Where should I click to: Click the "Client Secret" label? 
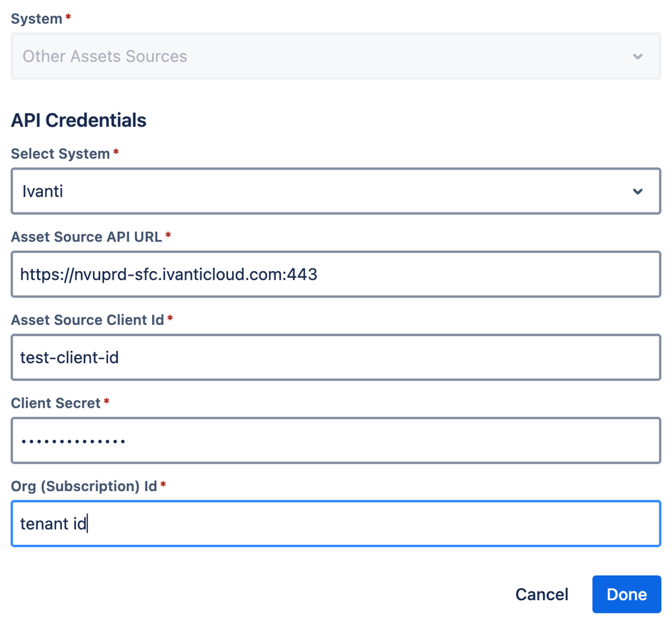56,402
